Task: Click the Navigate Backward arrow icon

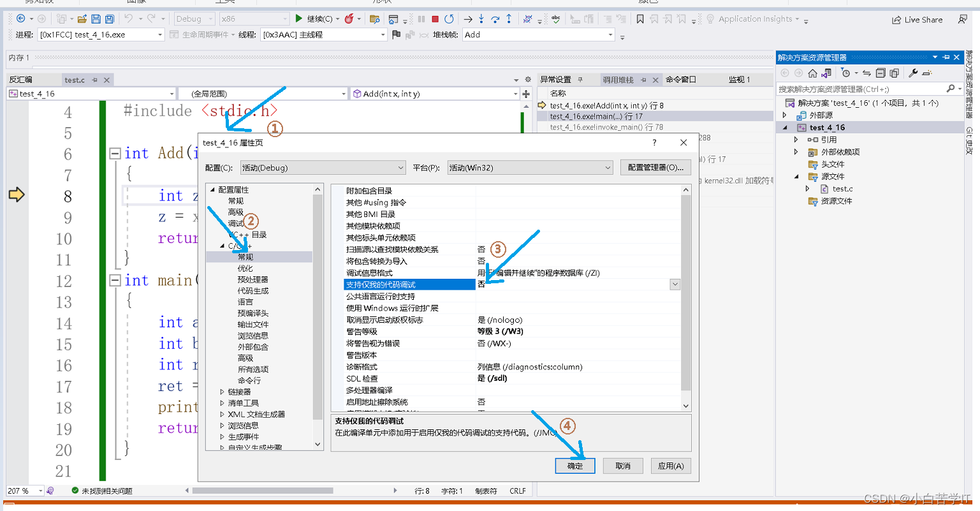Action: [21, 19]
